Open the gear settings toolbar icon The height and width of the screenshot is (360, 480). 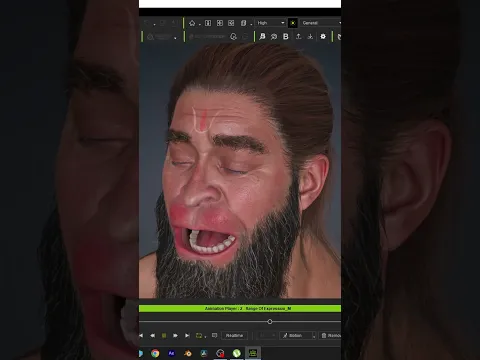323,36
